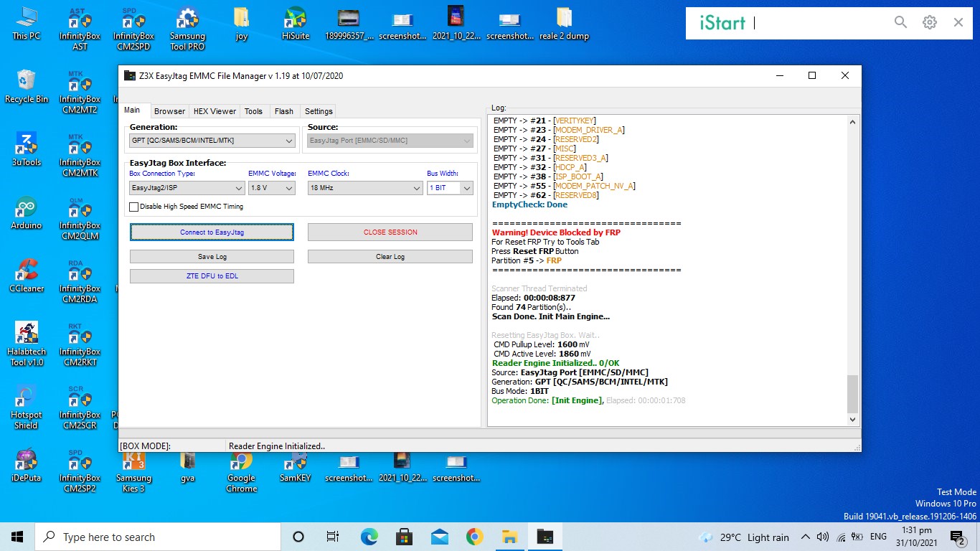Launch CCleaner from the desktop
Screen dimensions: 980x551
tap(27, 276)
